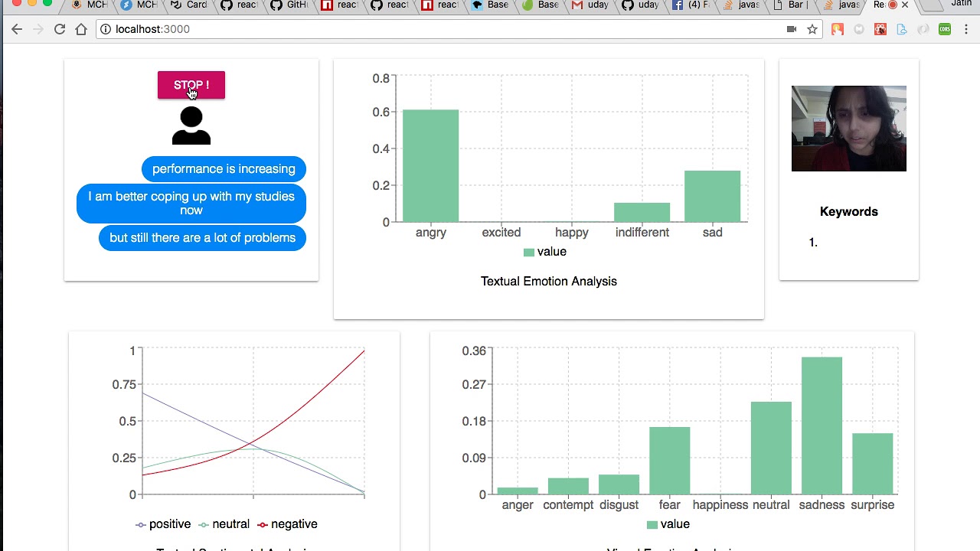
Task: Click the browser forward arrow
Action: 38,29
